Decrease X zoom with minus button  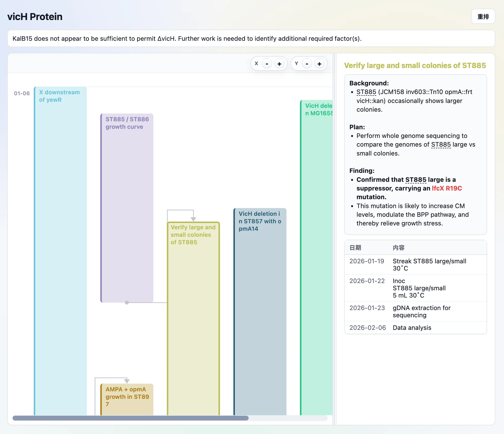click(x=267, y=64)
